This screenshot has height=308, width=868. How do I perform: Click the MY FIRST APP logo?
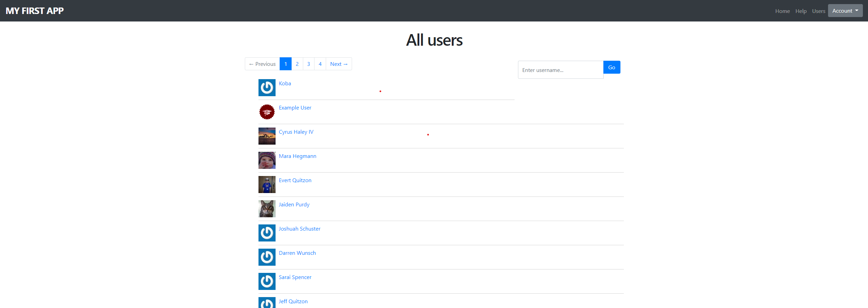click(x=35, y=11)
